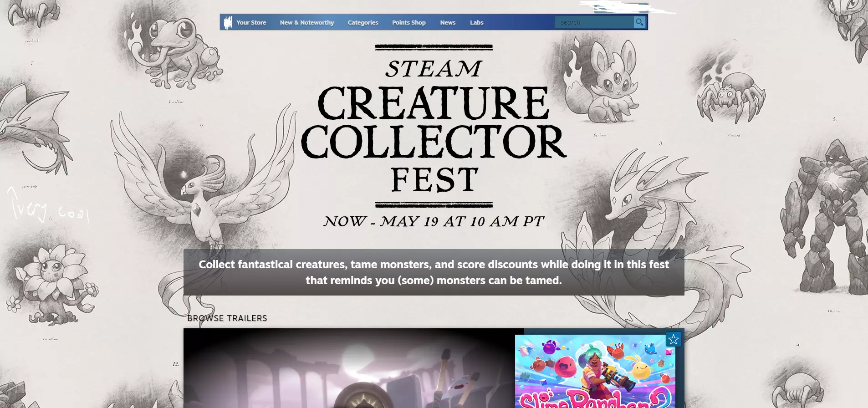
Task: Open the News tab
Action: 448,22
